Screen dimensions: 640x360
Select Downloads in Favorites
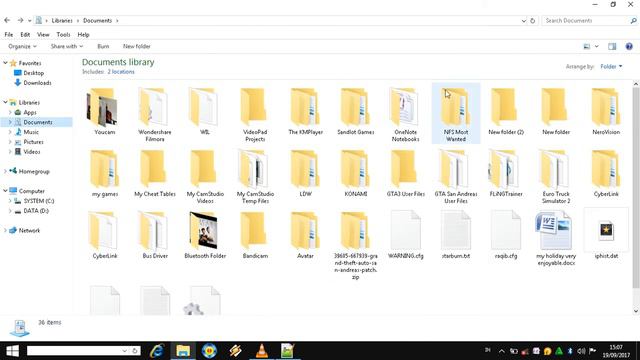click(33, 83)
